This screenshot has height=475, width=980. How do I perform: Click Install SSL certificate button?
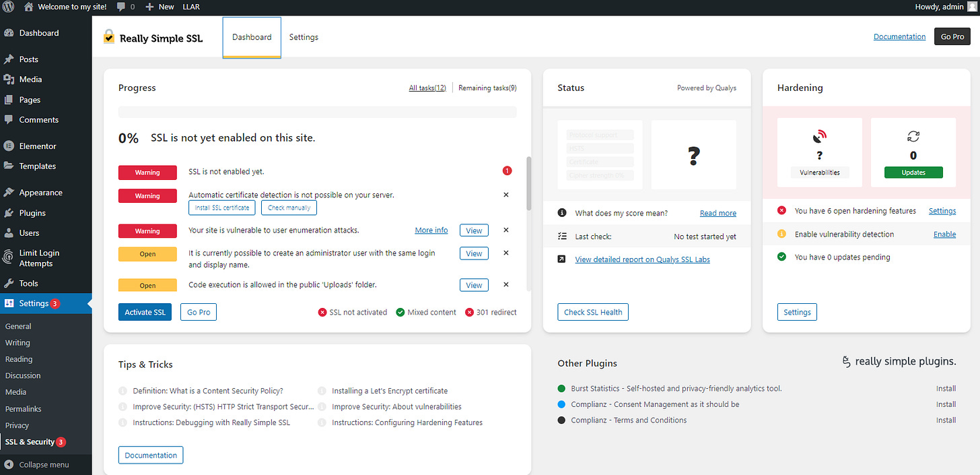[x=222, y=208]
